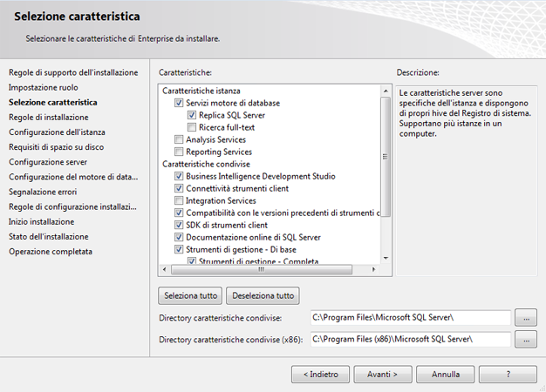Select the Operazione completata step
The image size is (546, 392).
(51, 252)
